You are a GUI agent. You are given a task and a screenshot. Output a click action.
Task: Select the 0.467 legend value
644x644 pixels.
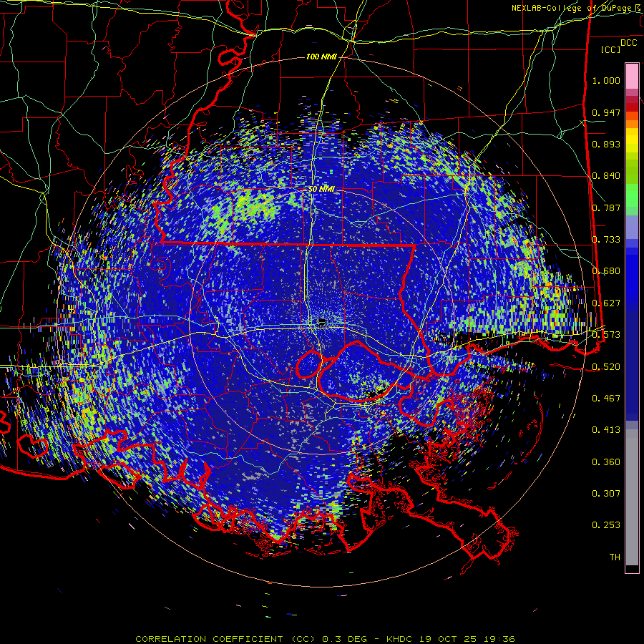606,399
